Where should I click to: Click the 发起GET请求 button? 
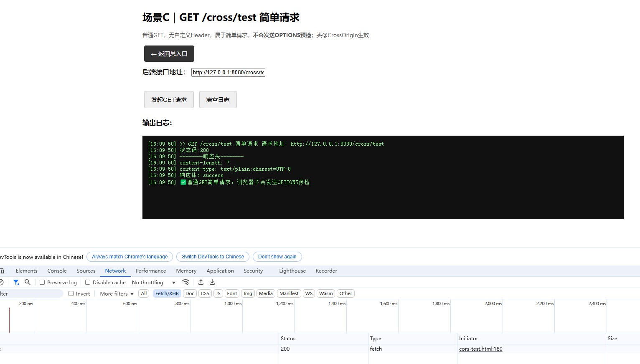[x=169, y=100]
